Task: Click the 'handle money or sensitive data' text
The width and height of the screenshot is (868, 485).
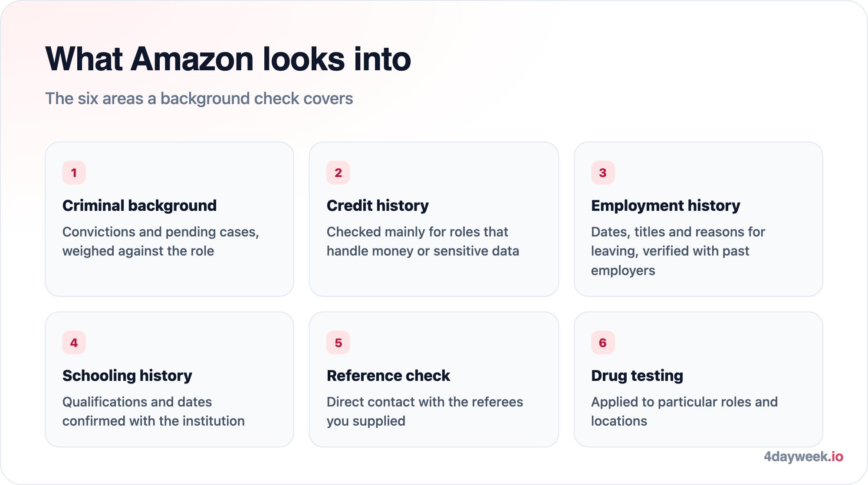Action: pyautogui.click(x=423, y=251)
